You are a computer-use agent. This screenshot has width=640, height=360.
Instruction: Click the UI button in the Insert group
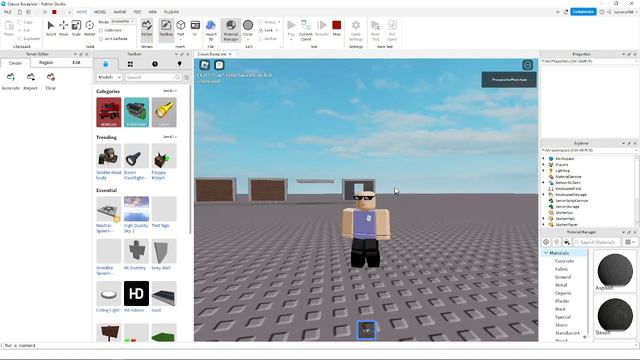(x=195, y=28)
